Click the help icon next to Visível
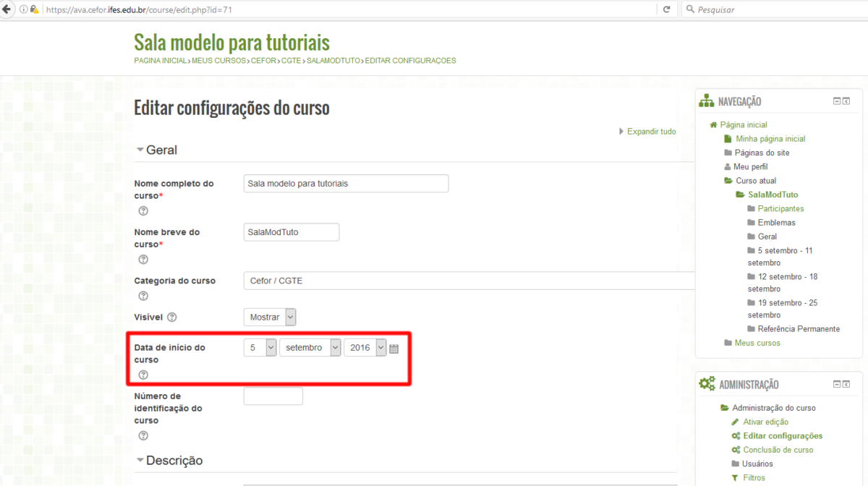 pos(171,316)
